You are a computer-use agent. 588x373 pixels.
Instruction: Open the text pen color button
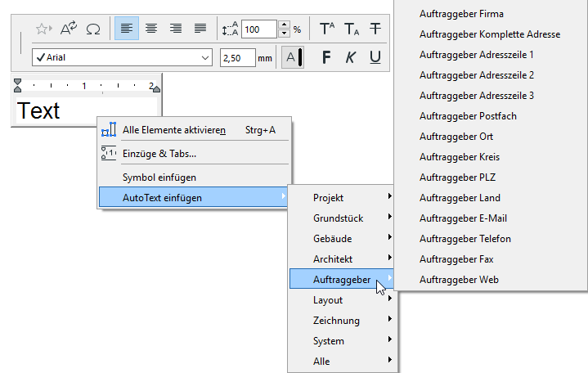pos(293,57)
